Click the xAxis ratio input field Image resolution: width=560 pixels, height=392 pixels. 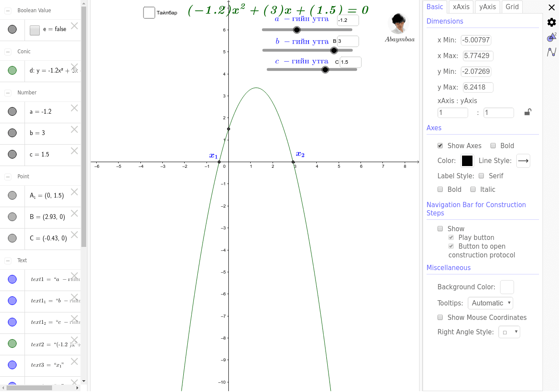click(453, 113)
